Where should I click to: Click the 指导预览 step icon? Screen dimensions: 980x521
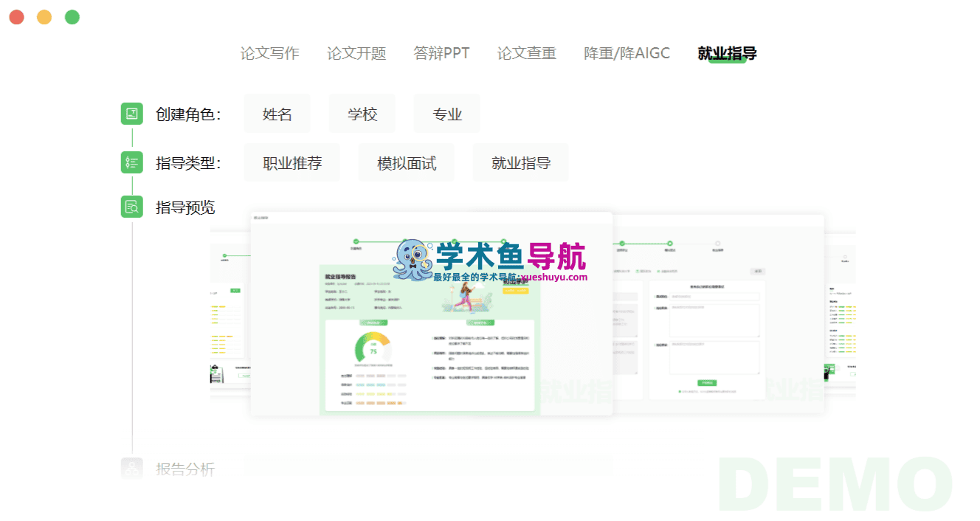[x=131, y=207]
